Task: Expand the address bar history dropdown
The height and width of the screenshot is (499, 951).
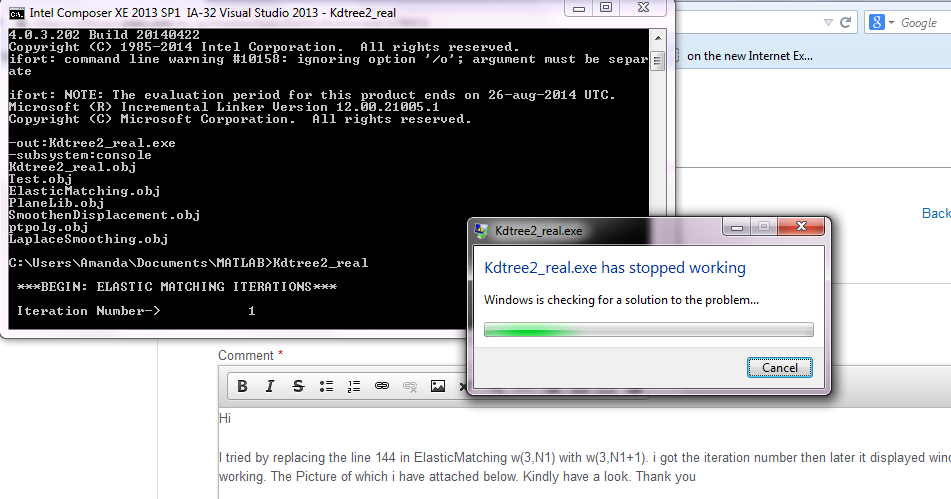Action: 823,22
